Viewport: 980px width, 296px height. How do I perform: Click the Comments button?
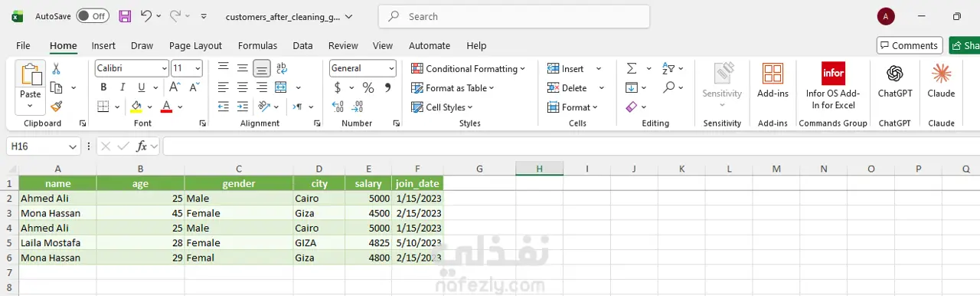click(x=910, y=45)
